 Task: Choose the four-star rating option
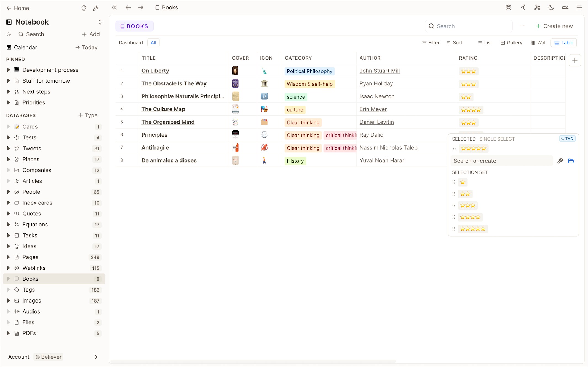point(470,217)
